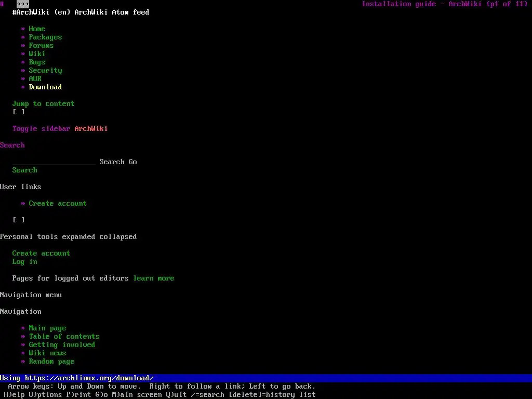Open the Security link
532x399 pixels.
pos(46,71)
